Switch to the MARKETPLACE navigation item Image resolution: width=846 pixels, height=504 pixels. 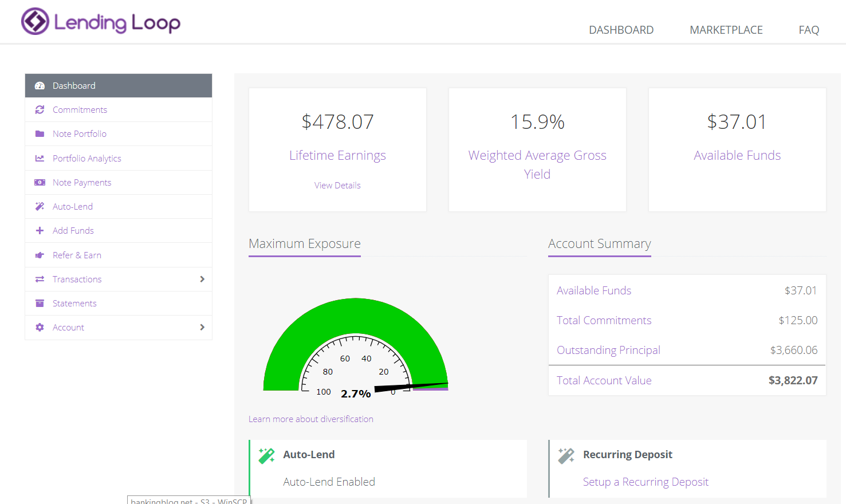pos(726,29)
